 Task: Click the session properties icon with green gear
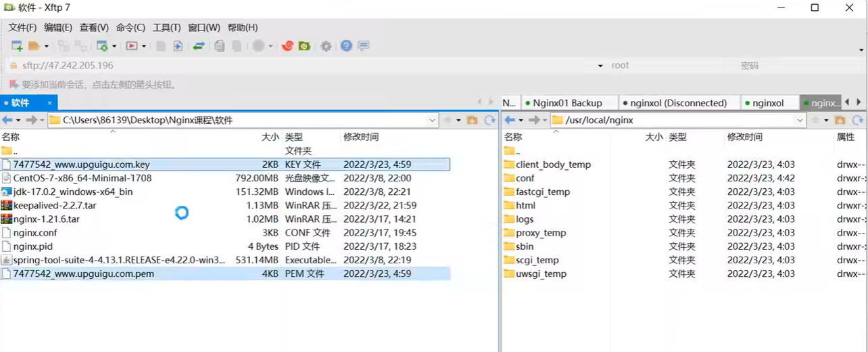(x=102, y=46)
